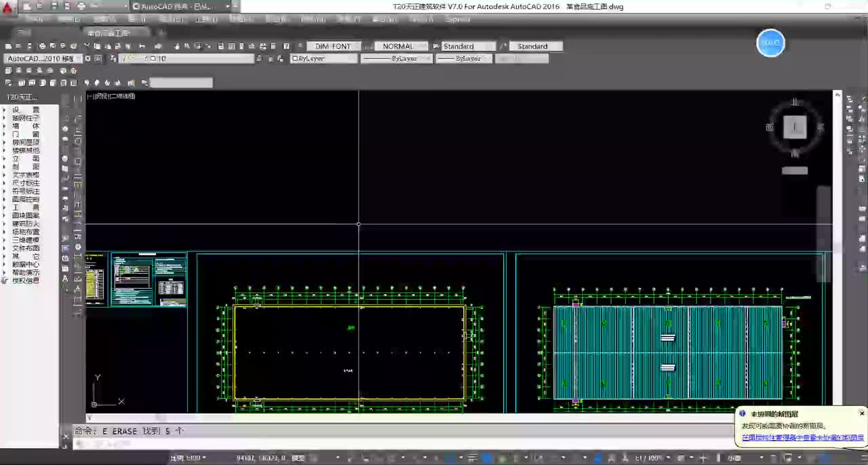The image size is (868, 465).
Task: Expand 墙体 in Tianzheng menu
Action: click(26, 126)
